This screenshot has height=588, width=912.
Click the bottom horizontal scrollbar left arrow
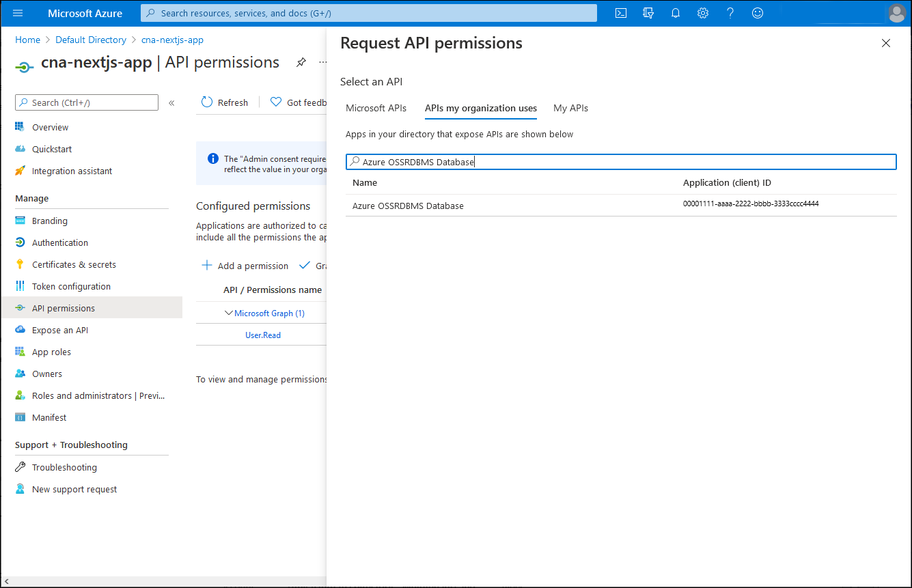pos(6,582)
